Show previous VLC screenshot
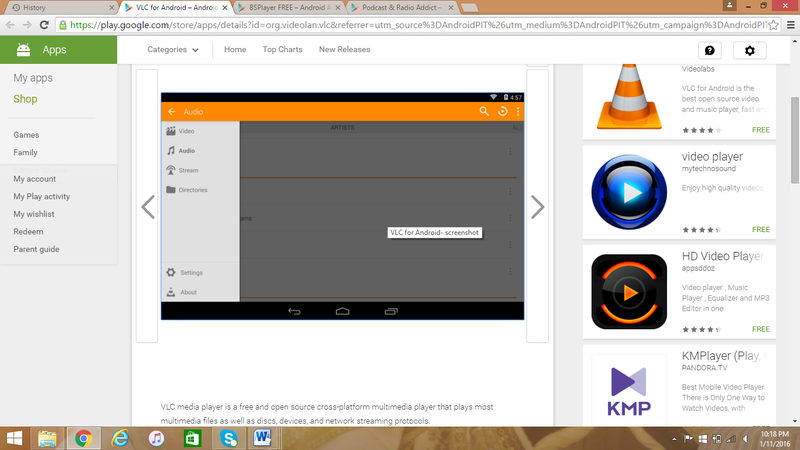800x450 pixels. coord(147,207)
